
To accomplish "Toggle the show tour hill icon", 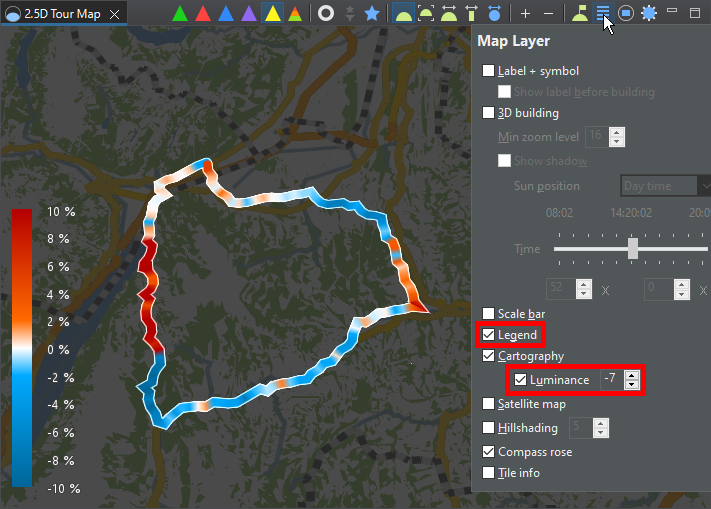I will [x=403, y=14].
